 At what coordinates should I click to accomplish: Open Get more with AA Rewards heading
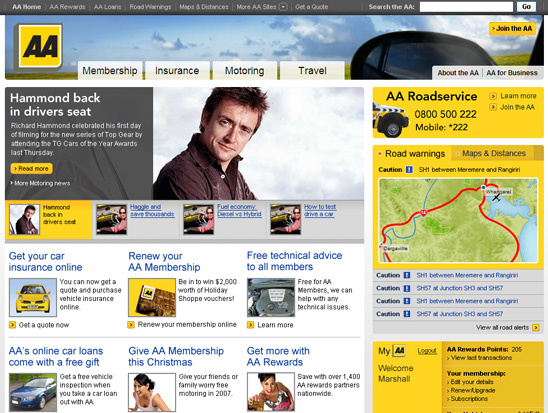[278, 356]
